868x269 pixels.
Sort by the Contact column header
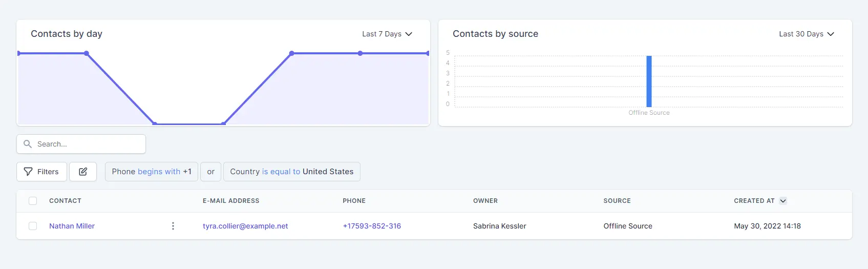click(x=65, y=201)
